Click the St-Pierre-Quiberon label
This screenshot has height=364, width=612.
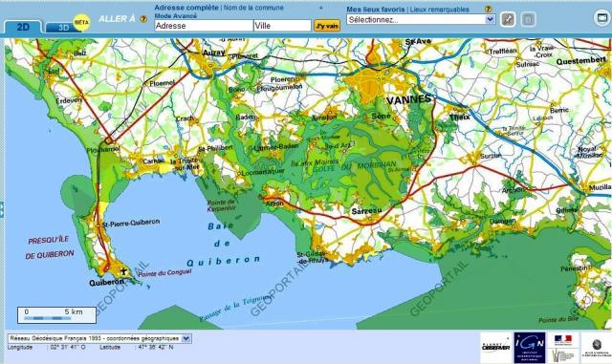[x=131, y=224]
